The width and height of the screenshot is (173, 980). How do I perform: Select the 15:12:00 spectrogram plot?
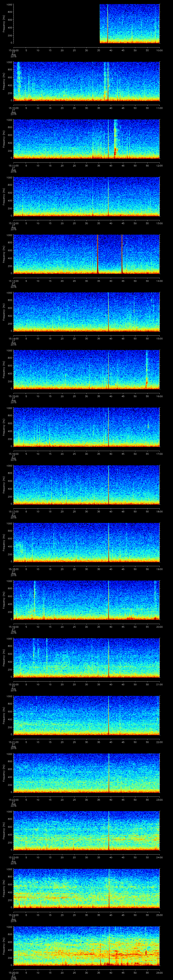(87, 196)
